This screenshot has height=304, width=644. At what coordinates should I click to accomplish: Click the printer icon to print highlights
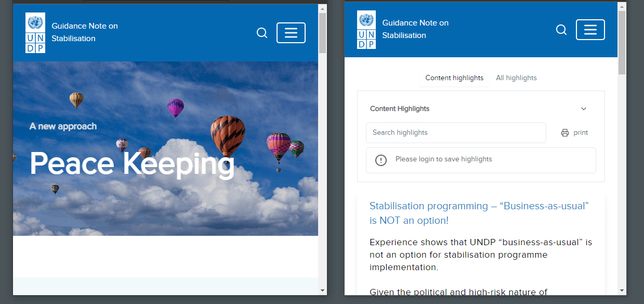pyautogui.click(x=565, y=133)
